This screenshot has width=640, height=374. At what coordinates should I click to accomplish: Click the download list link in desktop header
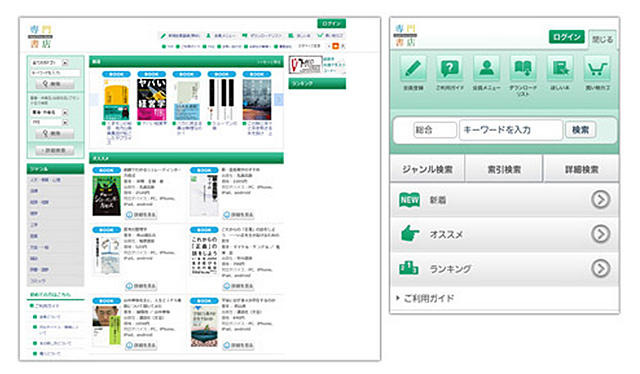[x=262, y=36]
